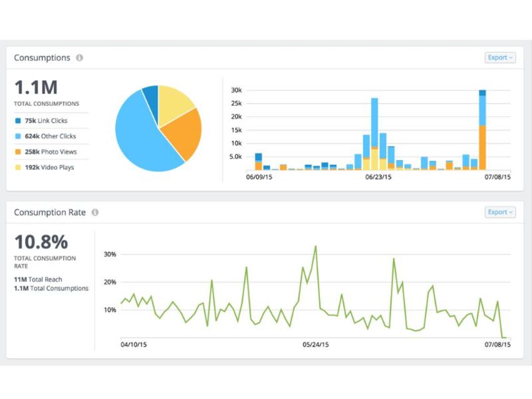532x399 pixels.
Task: Click the '10%' line chart axis label
Action: tap(110, 310)
